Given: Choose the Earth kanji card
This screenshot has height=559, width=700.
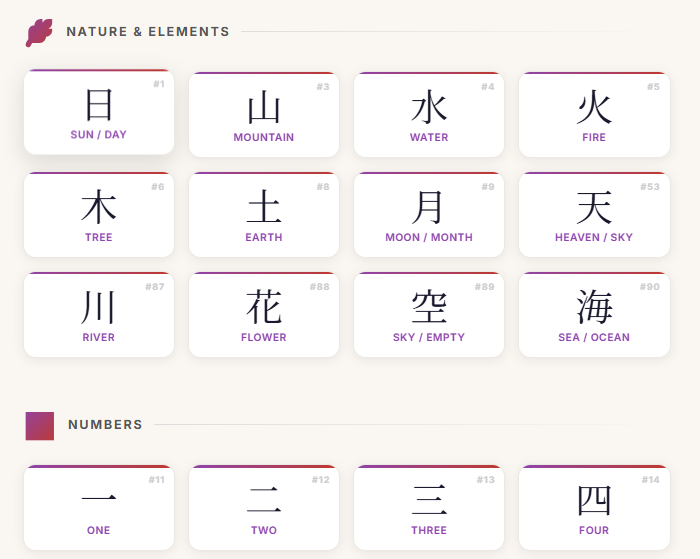Looking at the screenshot, I should coord(264,214).
